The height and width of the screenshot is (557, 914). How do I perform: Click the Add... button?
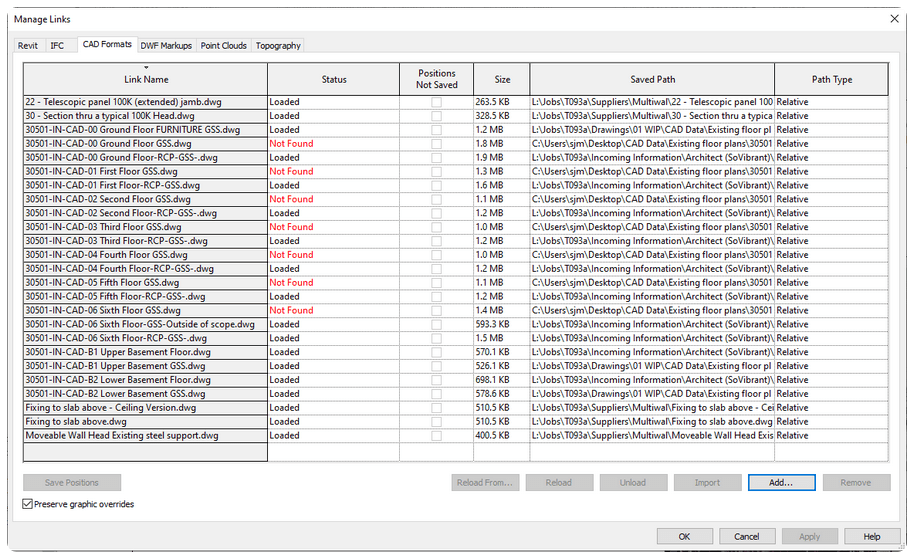pos(781,482)
